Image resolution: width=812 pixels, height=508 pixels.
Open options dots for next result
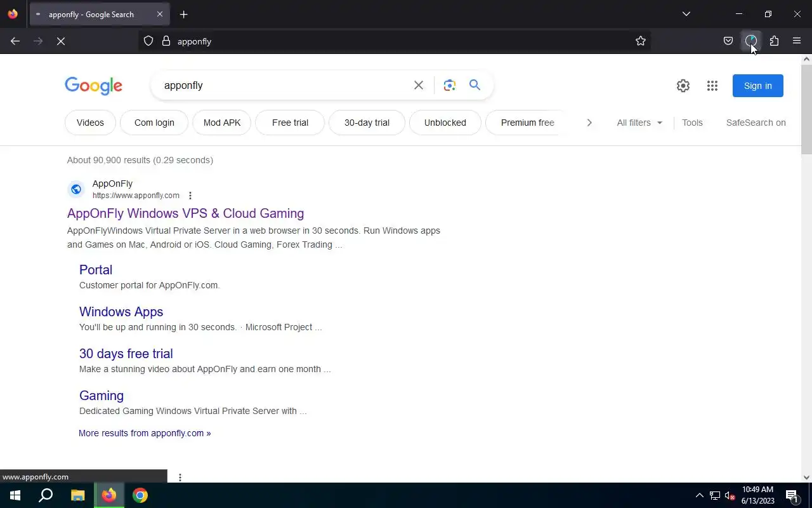[x=180, y=478]
